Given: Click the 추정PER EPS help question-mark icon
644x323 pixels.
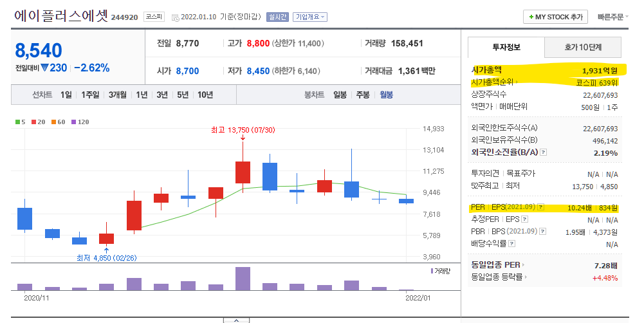Looking at the screenshot, I should [x=524, y=219].
